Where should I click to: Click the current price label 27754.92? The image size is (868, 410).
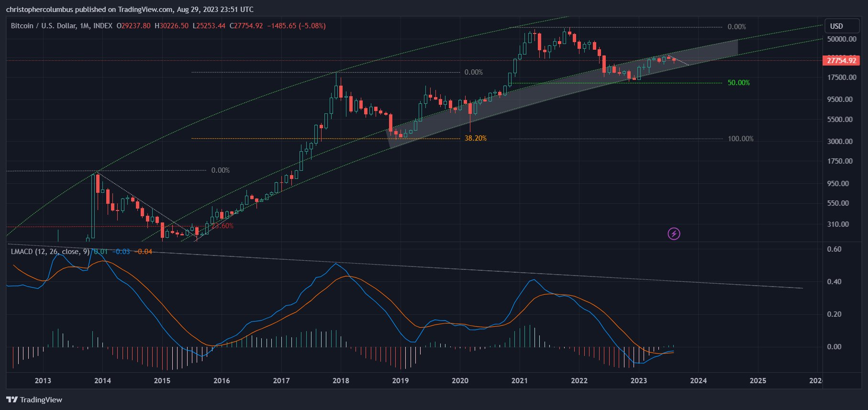coord(841,60)
